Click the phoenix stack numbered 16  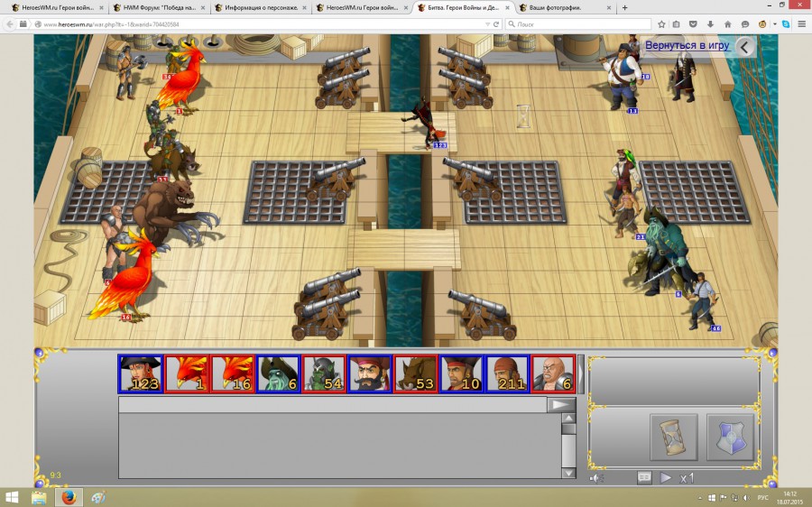click(129, 277)
